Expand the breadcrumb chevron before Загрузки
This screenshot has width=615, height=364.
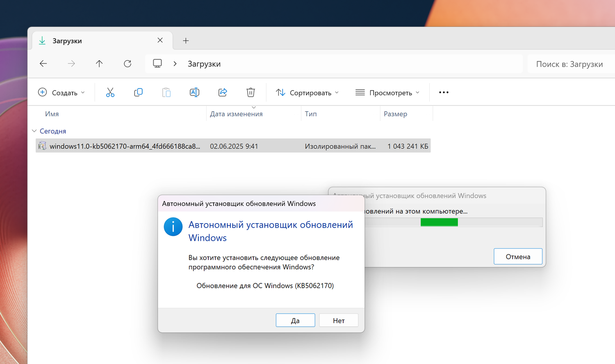175,64
